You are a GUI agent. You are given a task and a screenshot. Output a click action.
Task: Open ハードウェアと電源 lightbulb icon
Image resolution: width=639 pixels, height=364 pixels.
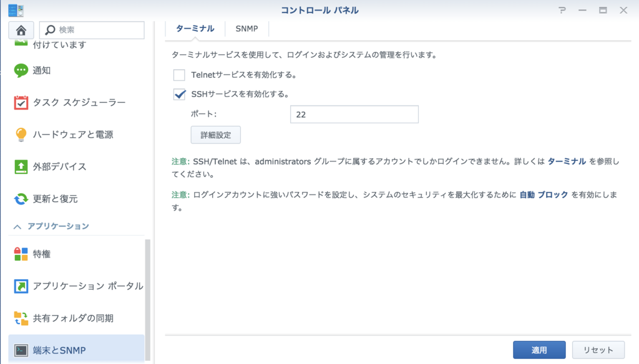coord(21,135)
